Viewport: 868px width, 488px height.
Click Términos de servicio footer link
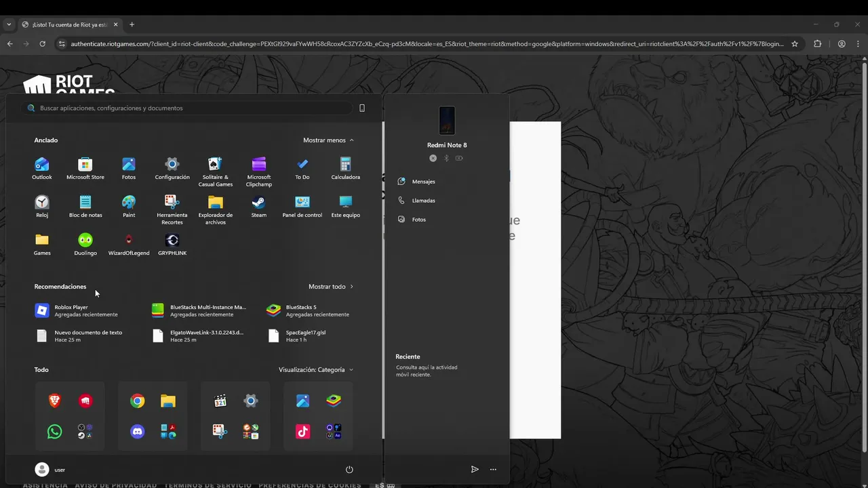click(x=207, y=485)
